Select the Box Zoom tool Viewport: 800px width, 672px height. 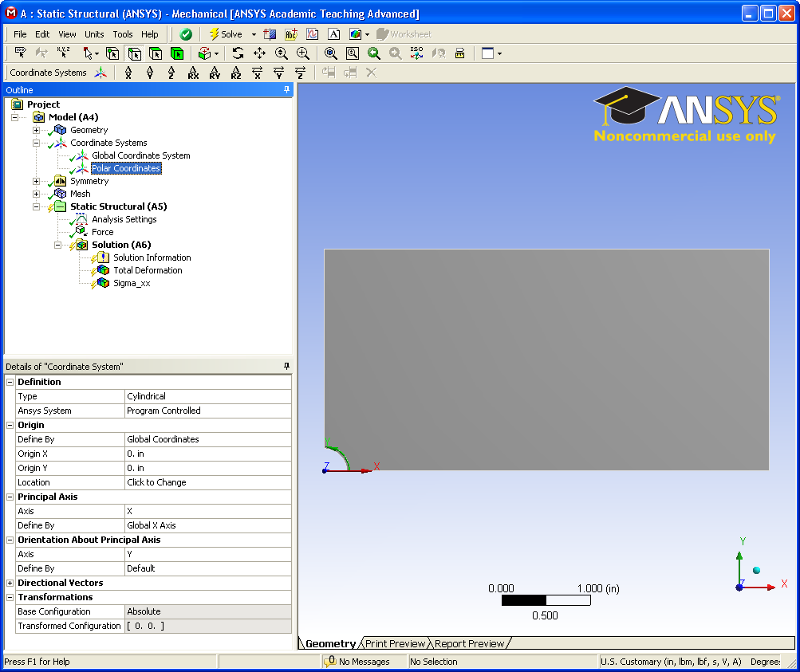tap(303, 53)
